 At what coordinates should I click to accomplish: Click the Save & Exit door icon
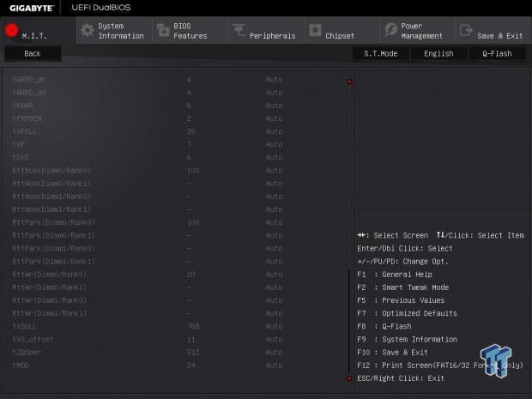[x=466, y=30]
